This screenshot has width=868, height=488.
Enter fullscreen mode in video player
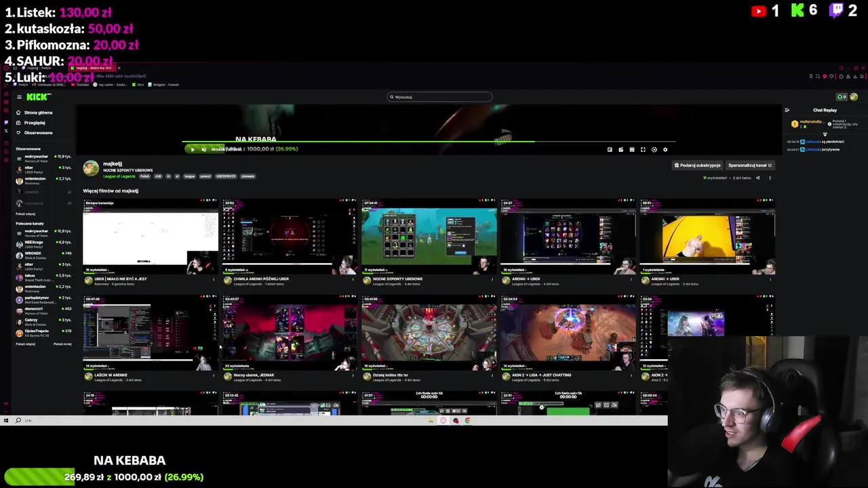point(643,150)
